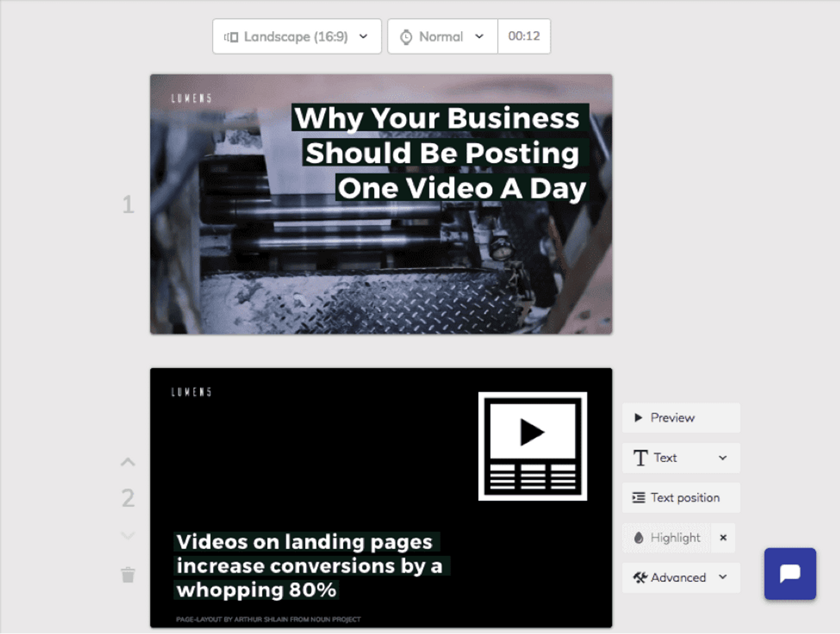Move scene 2 up with arrow
This screenshot has height=634, width=840.
point(128,462)
